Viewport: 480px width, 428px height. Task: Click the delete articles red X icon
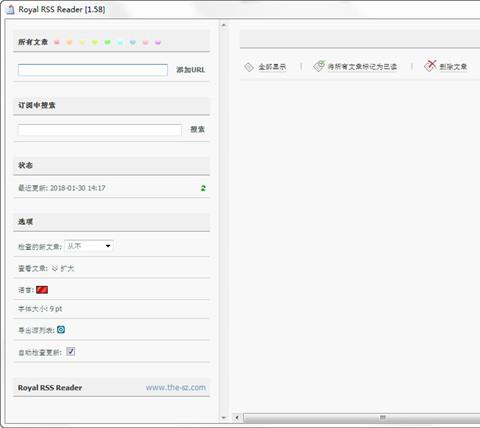tap(430, 65)
